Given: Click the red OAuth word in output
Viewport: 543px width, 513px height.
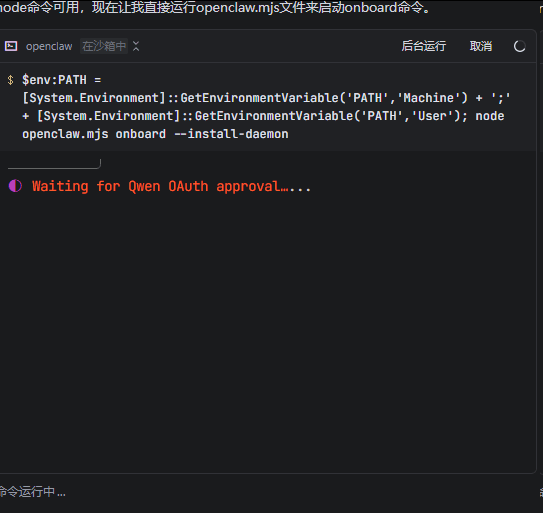Looking at the screenshot, I should 188,186.
